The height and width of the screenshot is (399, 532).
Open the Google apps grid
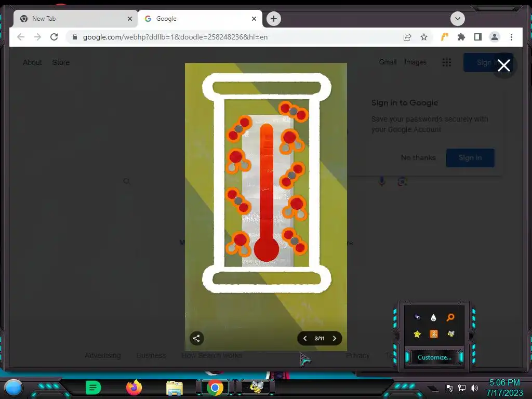coord(446,62)
